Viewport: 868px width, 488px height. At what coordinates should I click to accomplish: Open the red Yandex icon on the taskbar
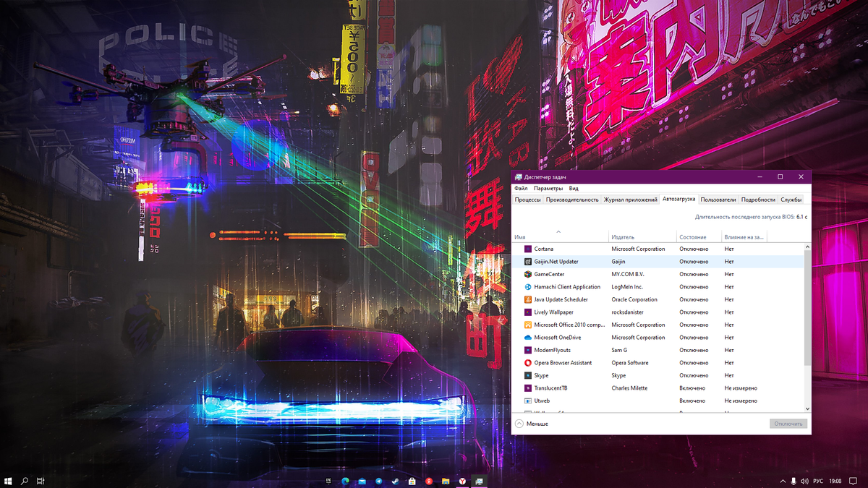(429, 481)
